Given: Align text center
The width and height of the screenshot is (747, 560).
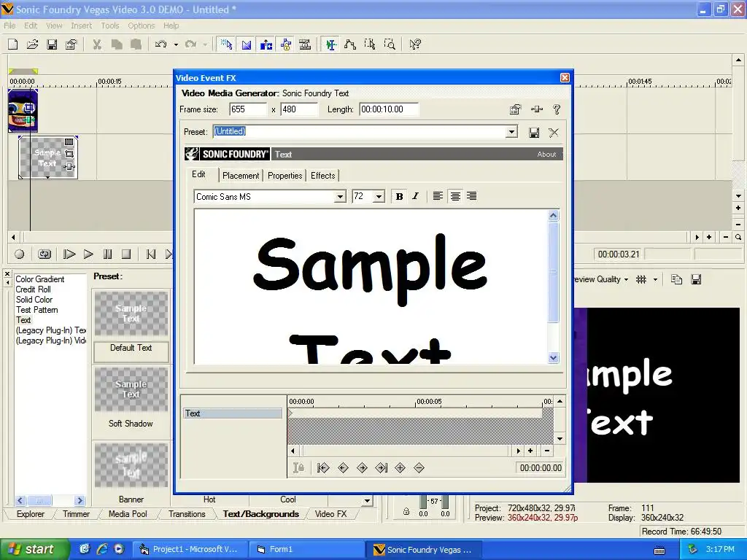Looking at the screenshot, I should click(455, 196).
